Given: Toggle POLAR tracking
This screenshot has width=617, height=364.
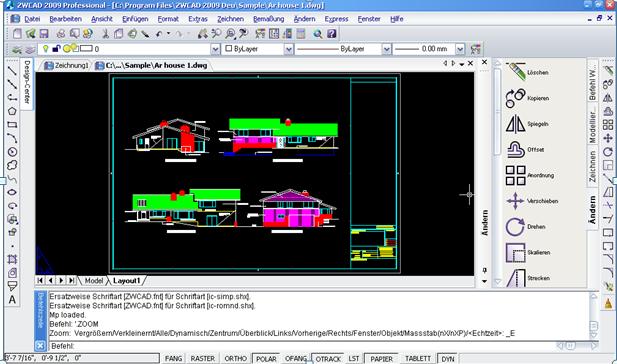Looking at the screenshot, I should [x=266, y=358].
